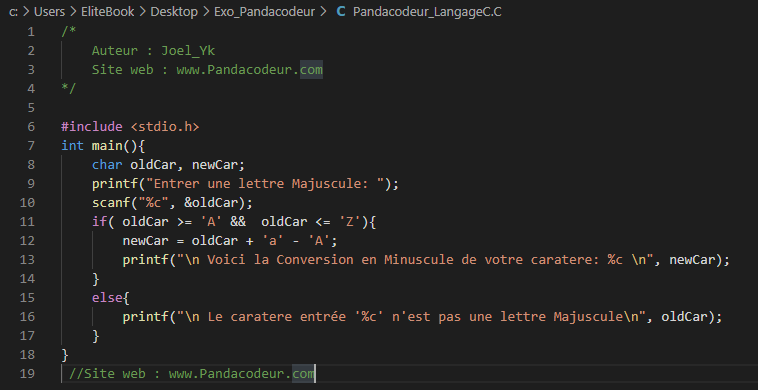Follow the Pandacodeur.com link on line 19
The image size is (758, 390).
tap(242, 374)
